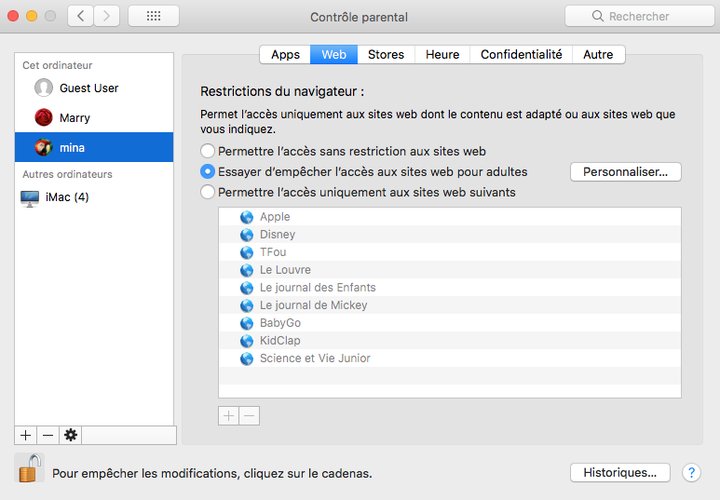
Task: Select the Apple website entry
Action: coord(450,217)
